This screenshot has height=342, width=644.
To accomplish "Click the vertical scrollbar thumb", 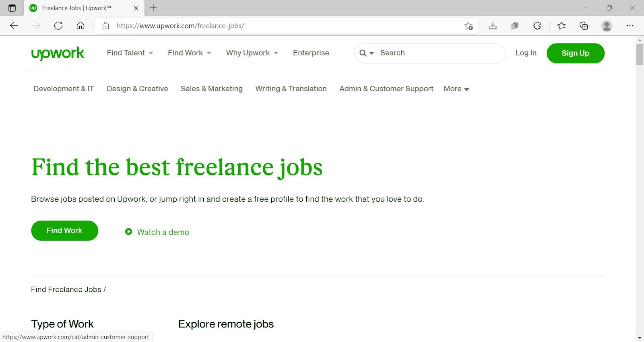I will [640, 55].
